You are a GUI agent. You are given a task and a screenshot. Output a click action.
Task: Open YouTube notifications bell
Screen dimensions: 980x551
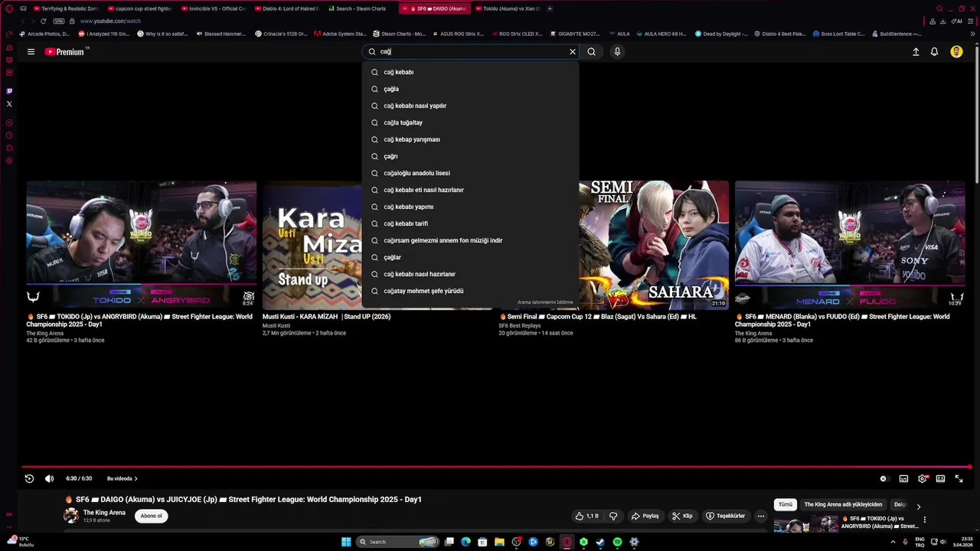pos(934,51)
